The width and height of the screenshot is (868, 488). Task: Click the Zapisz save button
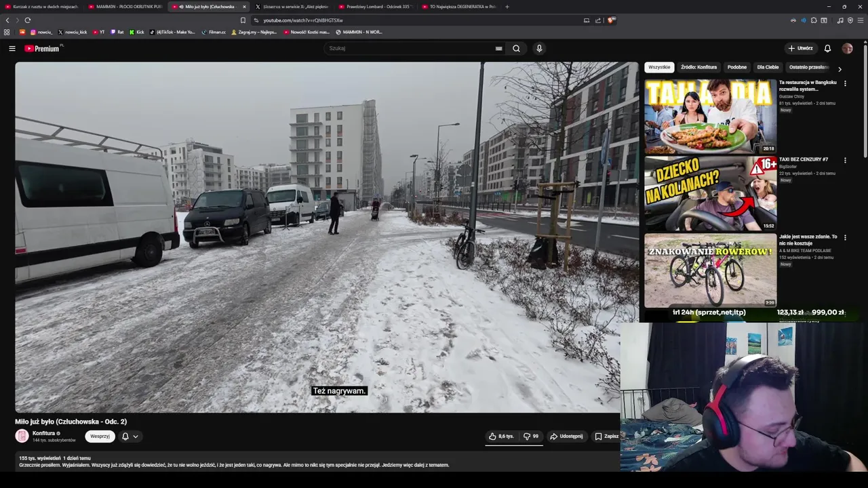[x=605, y=436]
